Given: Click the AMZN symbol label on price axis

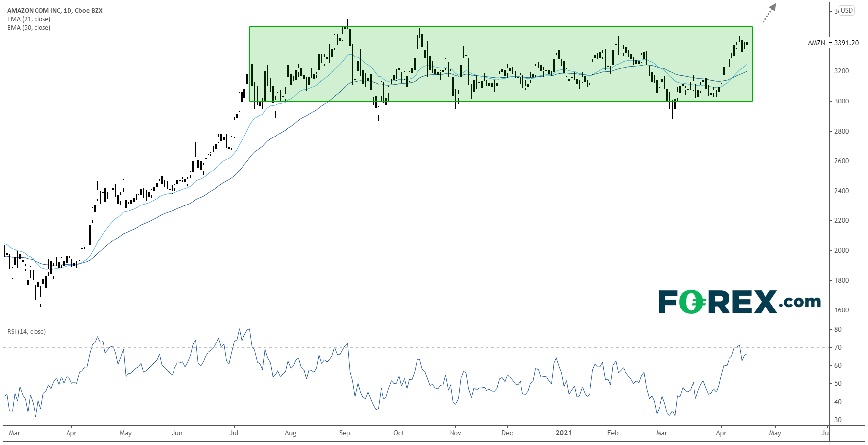Looking at the screenshot, I should [816, 43].
